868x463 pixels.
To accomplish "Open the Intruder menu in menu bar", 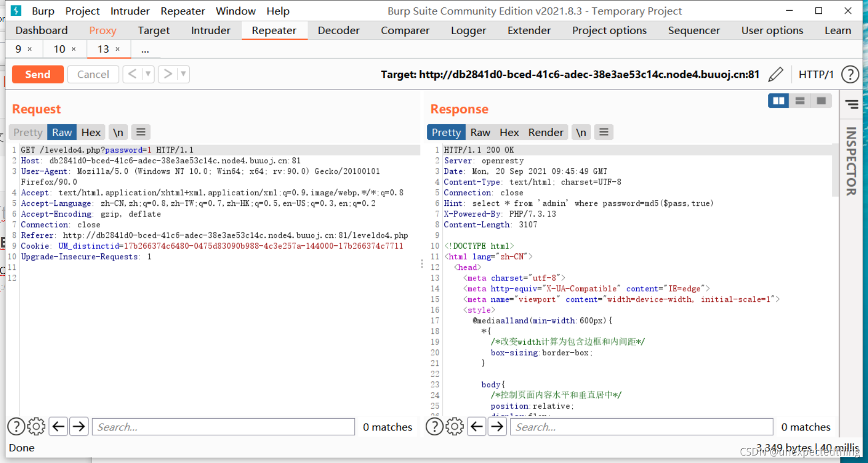I will (130, 11).
